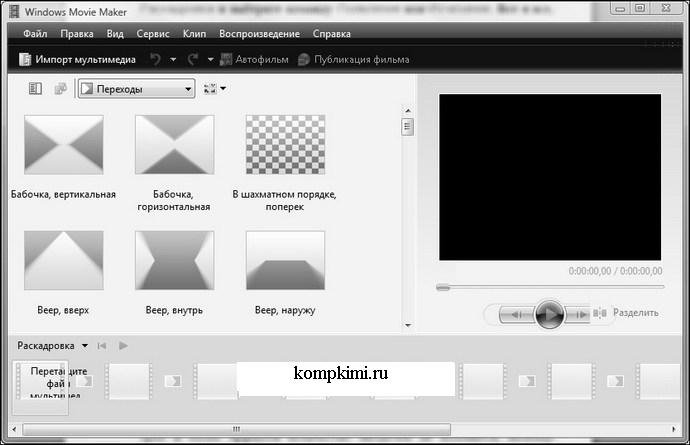Viewport: 690px width, 445px height.
Task: Select the Веер, внутрь transition thumbnail
Action: coord(175,261)
